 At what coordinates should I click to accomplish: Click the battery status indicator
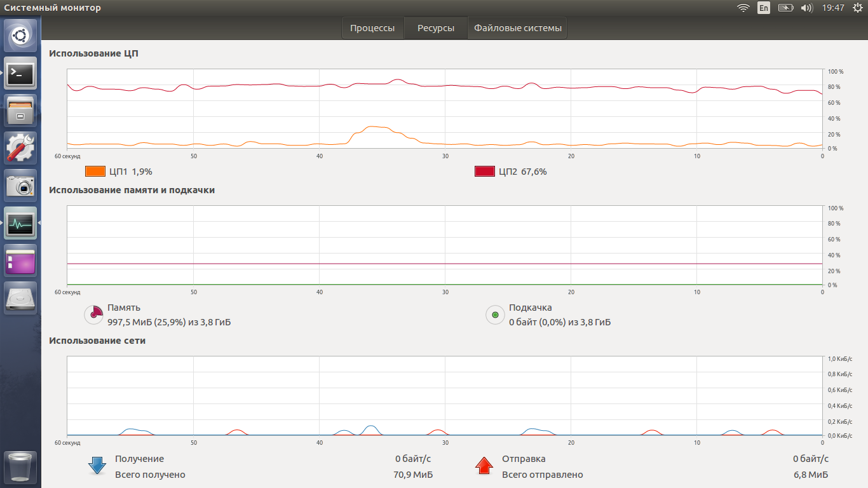(x=786, y=8)
